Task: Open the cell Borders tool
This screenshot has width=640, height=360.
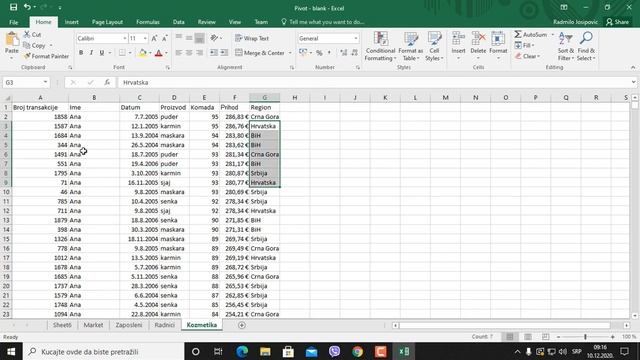Action: 122,53
